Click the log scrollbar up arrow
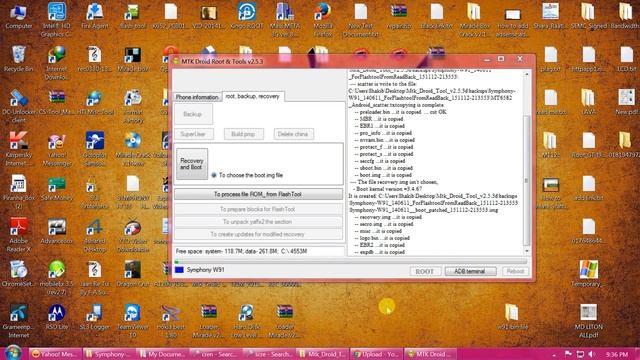Image resolution: width=640 pixels, height=360 pixels. (527, 75)
